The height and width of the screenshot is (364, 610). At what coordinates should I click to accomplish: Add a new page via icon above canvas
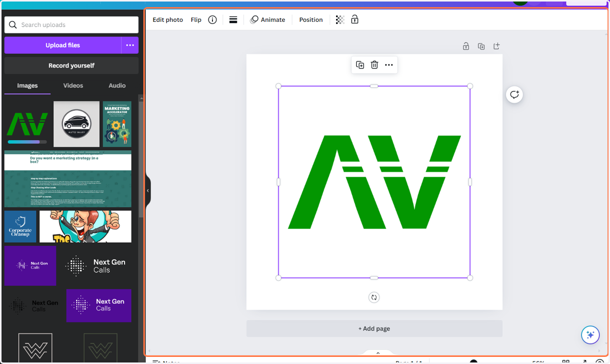[x=497, y=46]
